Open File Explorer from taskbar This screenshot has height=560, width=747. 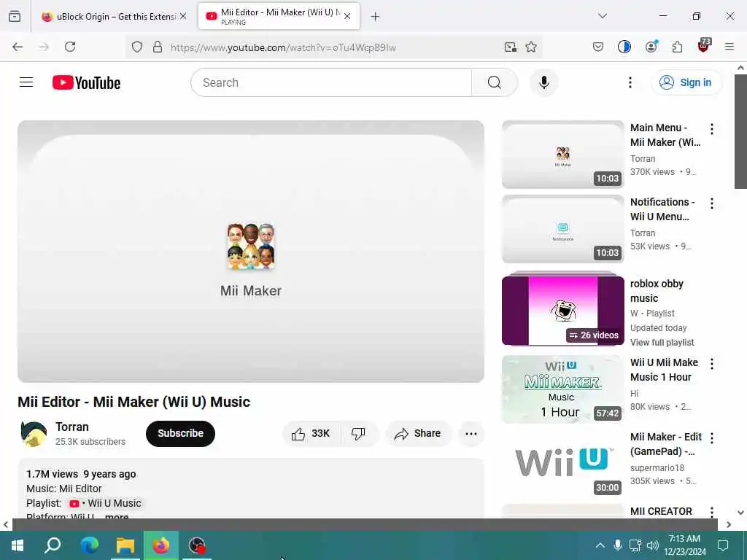[x=125, y=545]
